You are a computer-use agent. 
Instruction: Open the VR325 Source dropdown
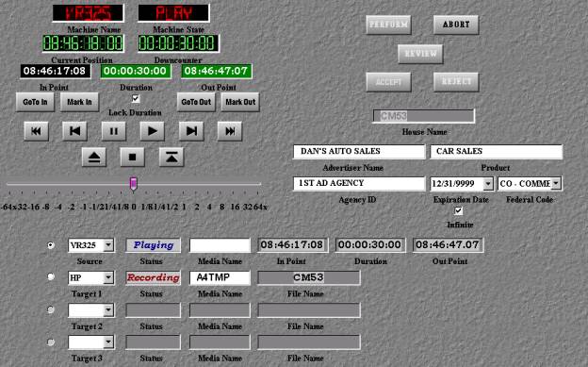pyautogui.click(x=108, y=245)
